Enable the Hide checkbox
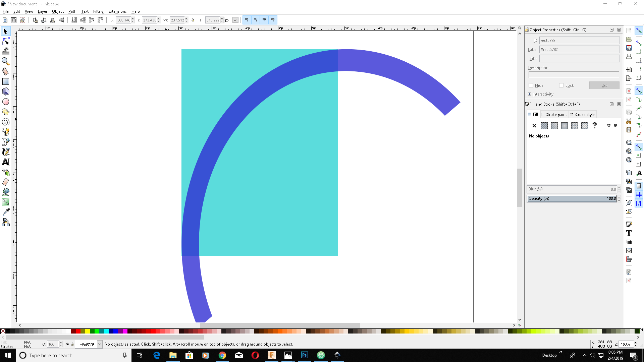 point(531,85)
